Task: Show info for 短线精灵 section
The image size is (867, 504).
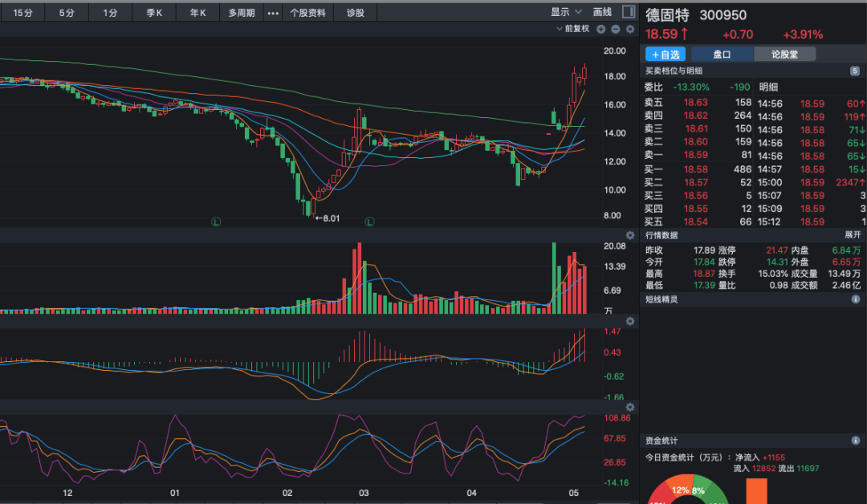Action: pyautogui.click(x=856, y=299)
